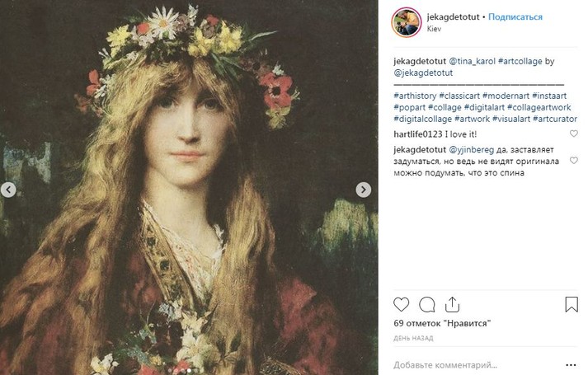
Task: Like the reply to yjinbereg
Action: (574, 149)
